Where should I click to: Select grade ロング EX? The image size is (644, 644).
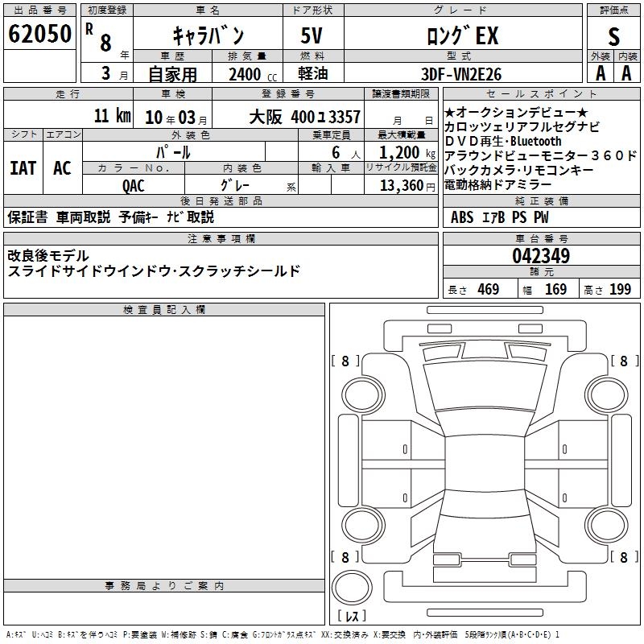(x=463, y=35)
